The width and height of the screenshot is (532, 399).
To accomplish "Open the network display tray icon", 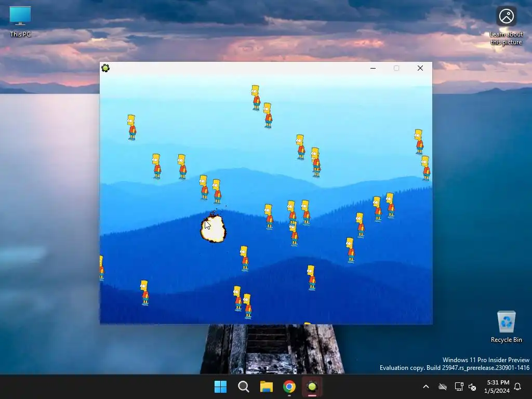I will click(x=459, y=387).
